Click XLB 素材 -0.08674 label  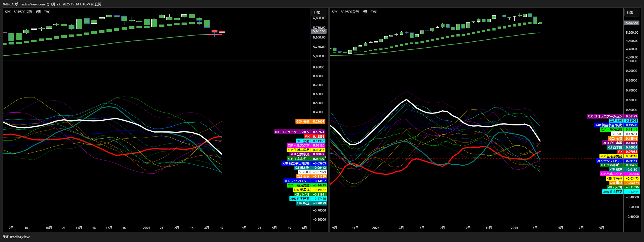pyautogui.click(x=624, y=183)
